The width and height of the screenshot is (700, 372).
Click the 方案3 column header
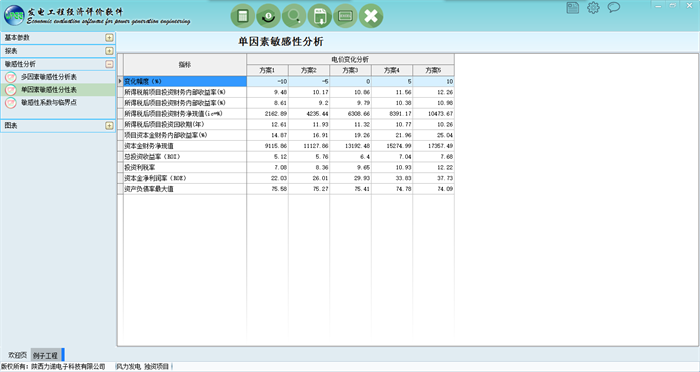point(350,70)
